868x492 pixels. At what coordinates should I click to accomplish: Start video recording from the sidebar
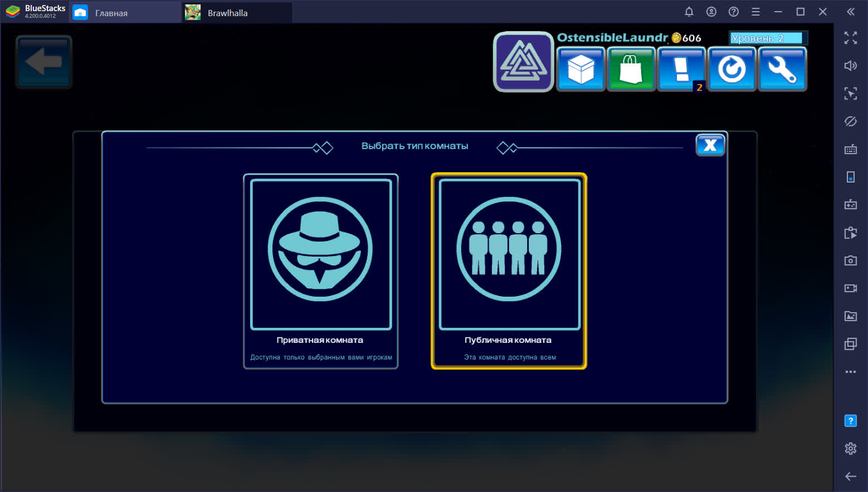[851, 288]
